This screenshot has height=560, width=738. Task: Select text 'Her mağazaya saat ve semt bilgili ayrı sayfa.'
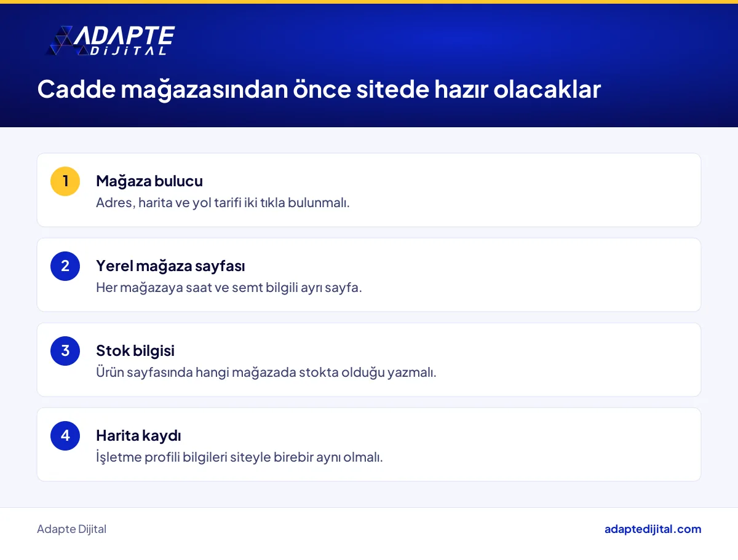click(x=229, y=288)
